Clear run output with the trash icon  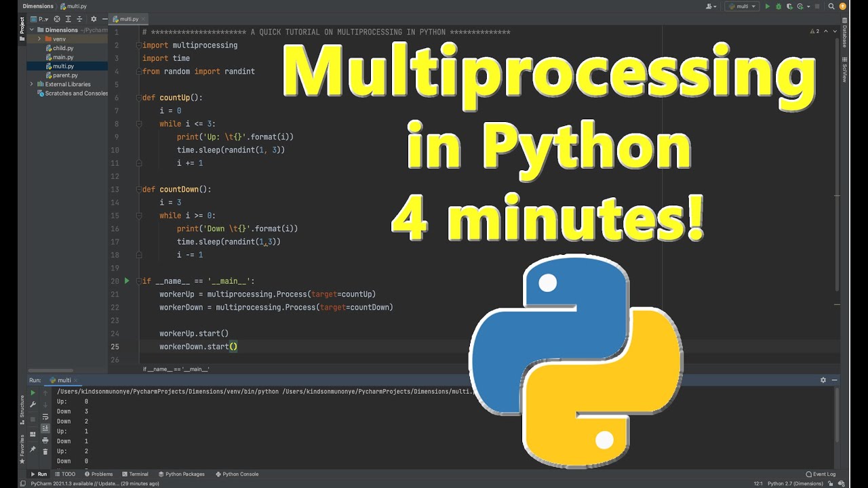point(45,452)
